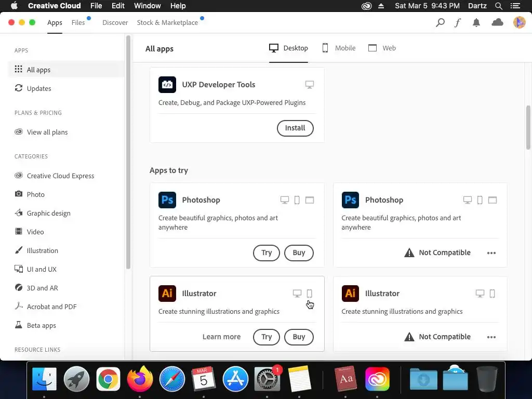The image size is (532, 399).
Task: Open Control Center list icon in menu bar
Action: coord(515,6)
